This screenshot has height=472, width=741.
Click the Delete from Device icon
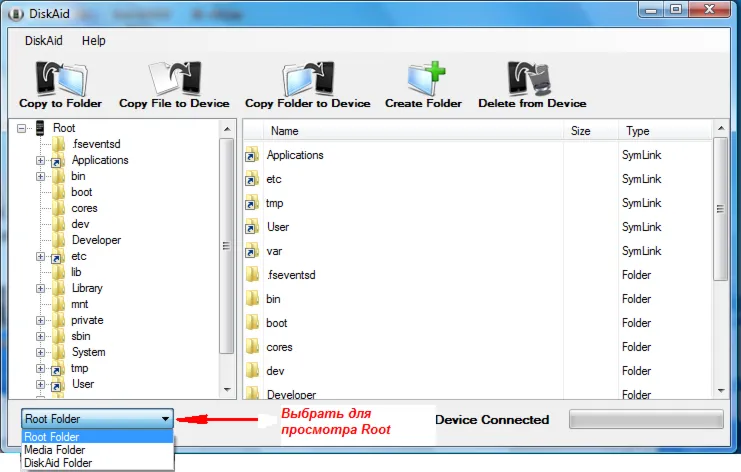click(530, 78)
